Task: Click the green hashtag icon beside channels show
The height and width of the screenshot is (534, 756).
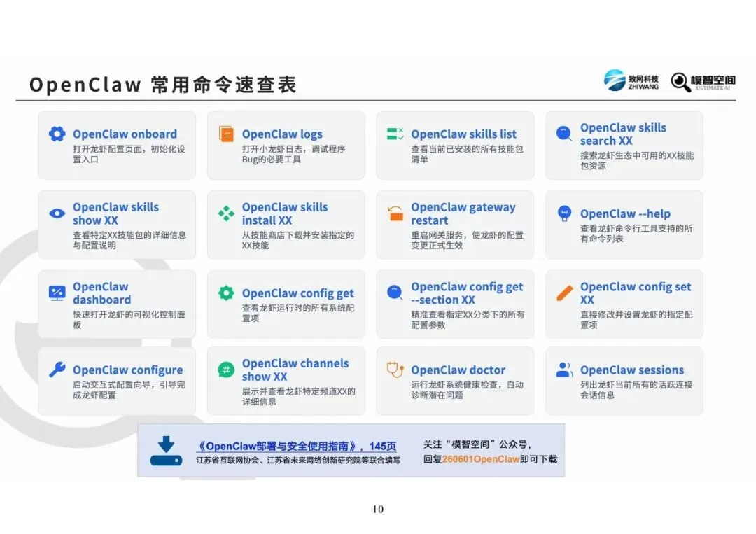Action: click(x=226, y=370)
